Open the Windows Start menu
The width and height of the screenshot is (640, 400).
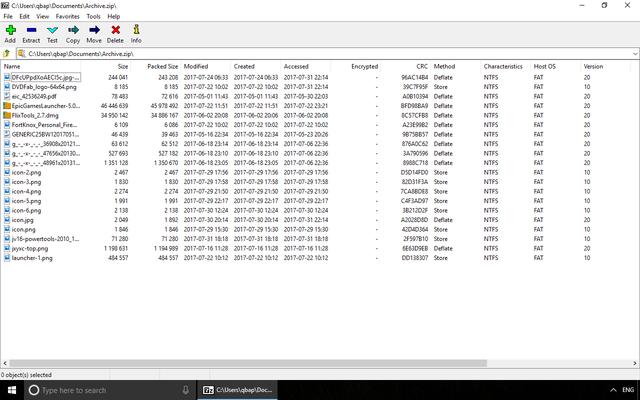coord(10,389)
